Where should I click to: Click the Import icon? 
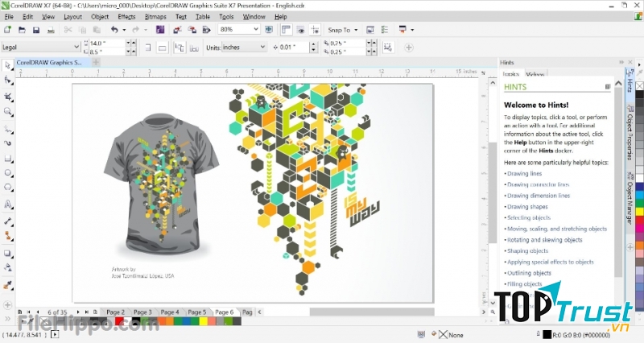tap(177, 30)
